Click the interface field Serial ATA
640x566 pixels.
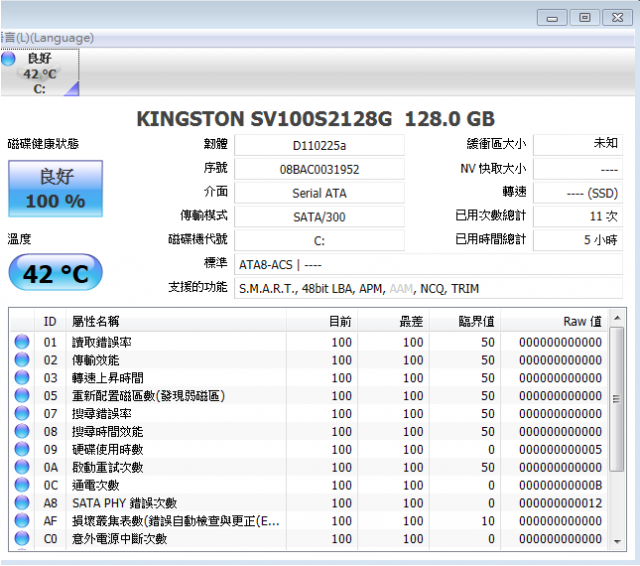pos(319,193)
